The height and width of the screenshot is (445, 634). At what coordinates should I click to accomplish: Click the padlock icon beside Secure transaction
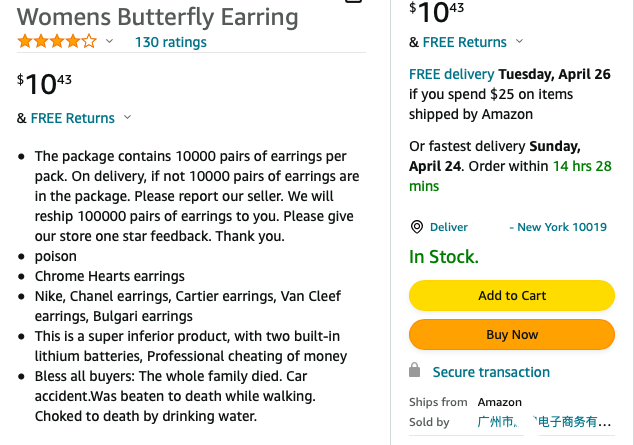pos(416,371)
